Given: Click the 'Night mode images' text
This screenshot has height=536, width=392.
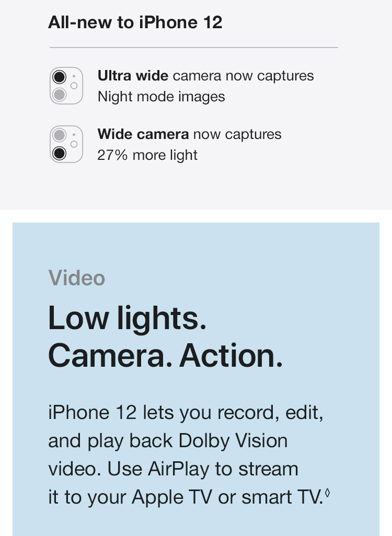Looking at the screenshot, I should tap(161, 97).
